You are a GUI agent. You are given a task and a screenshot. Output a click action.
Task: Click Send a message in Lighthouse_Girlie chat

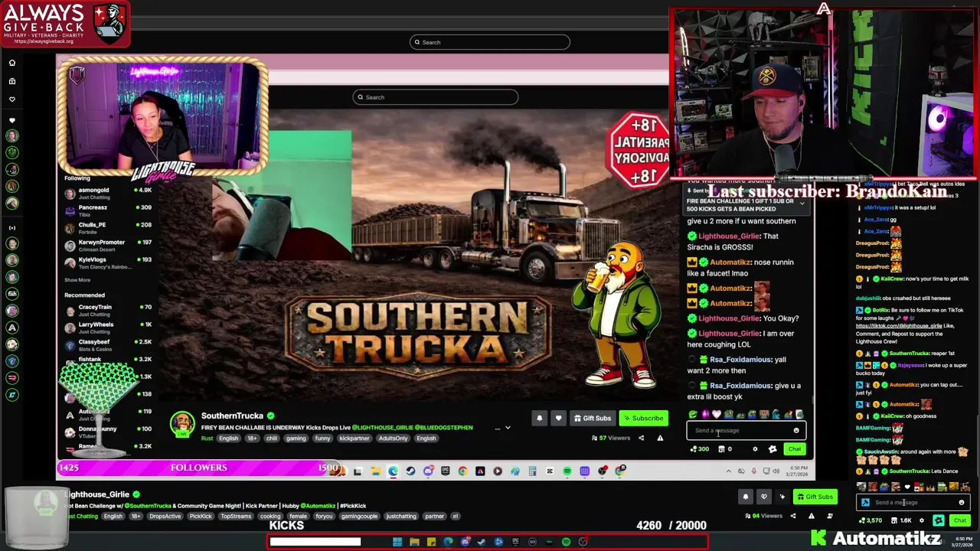coord(913,503)
